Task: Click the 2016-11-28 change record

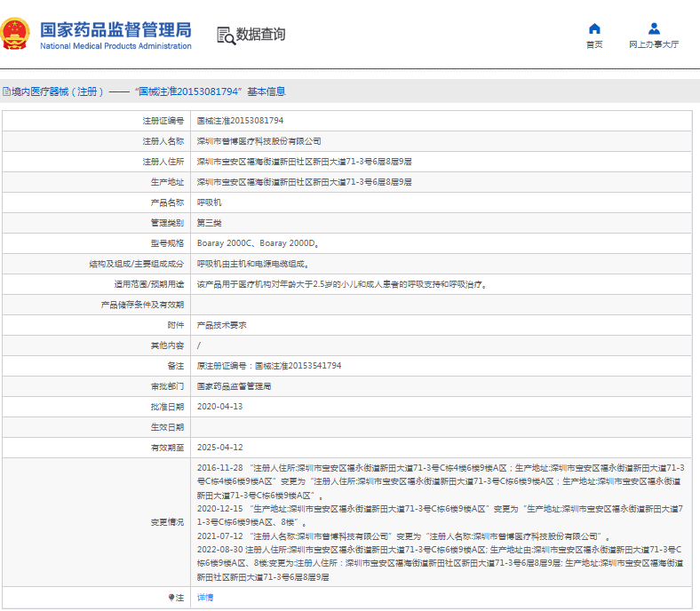Action: [x=441, y=481]
